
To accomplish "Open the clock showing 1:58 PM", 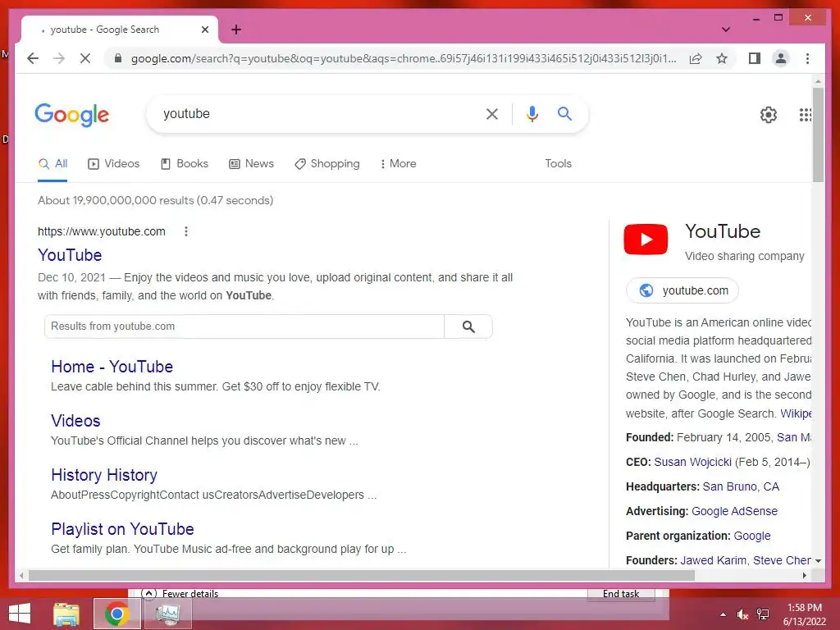I will coord(804,614).
